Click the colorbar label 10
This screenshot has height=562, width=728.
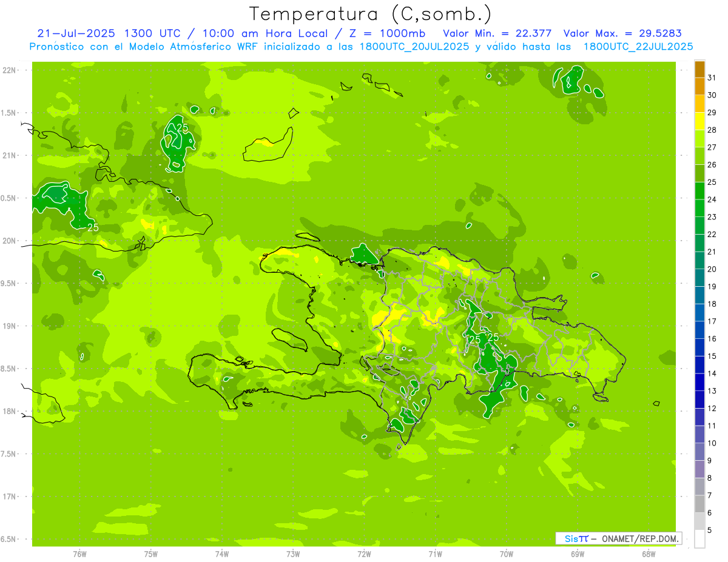click(x=712, y=443)
